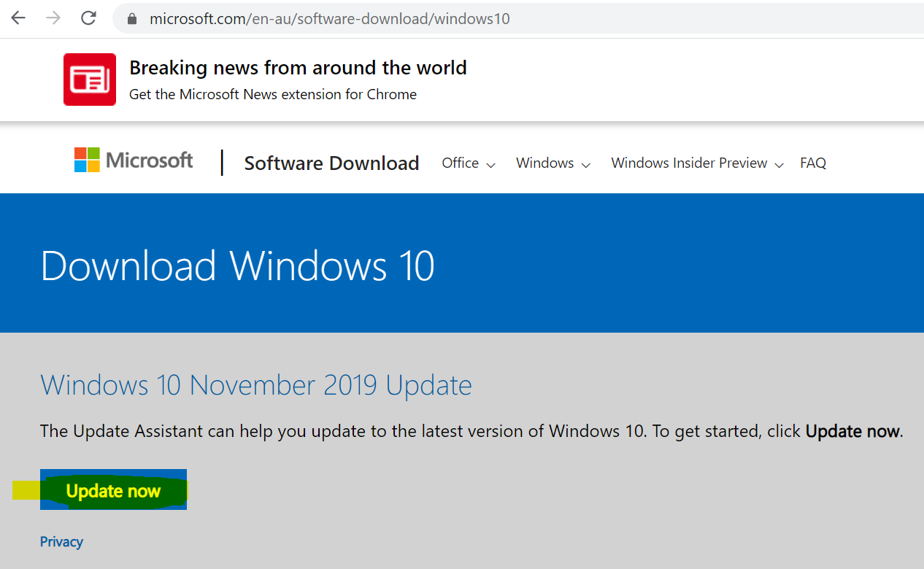Image resolution: width=924 pixels, height=569 pixels.
Task: Open the Windows Insider Preview dropdown
Action: [697, 163]
